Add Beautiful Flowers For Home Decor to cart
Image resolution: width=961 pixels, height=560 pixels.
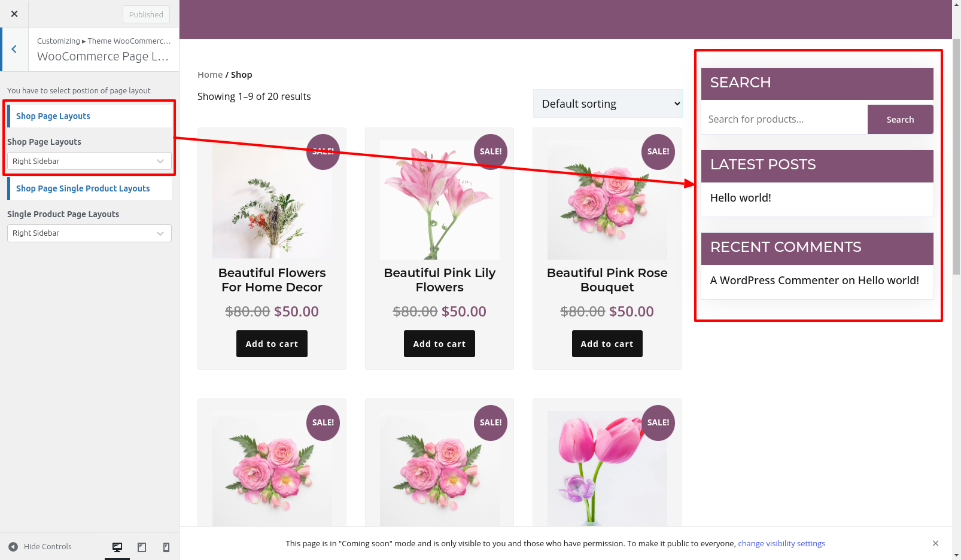(x=272, y=344)
